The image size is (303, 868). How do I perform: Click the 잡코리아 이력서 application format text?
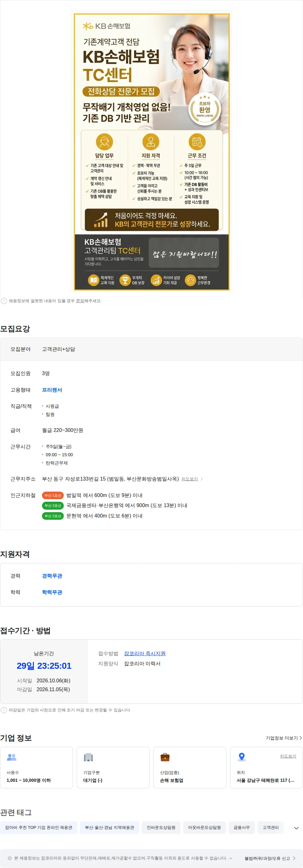click(142, 663)
